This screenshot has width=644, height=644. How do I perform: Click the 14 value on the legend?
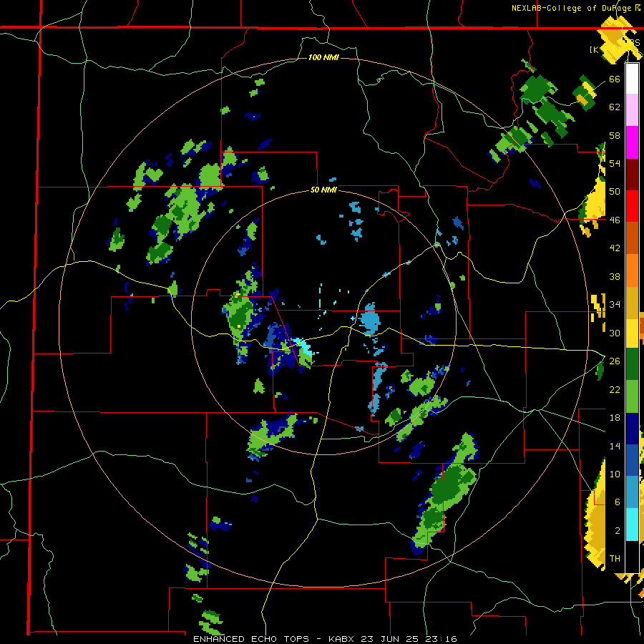[615, 446]
